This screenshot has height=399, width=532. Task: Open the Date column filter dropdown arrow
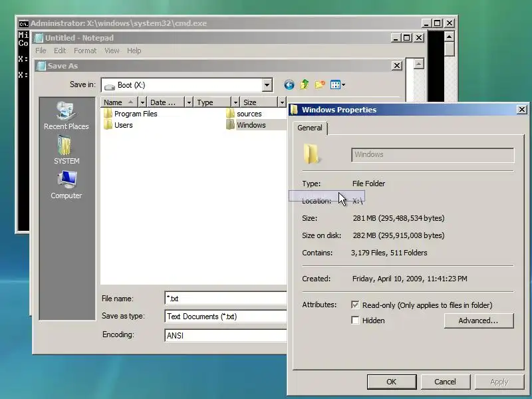pyautogui.click(x=189, y=102)
